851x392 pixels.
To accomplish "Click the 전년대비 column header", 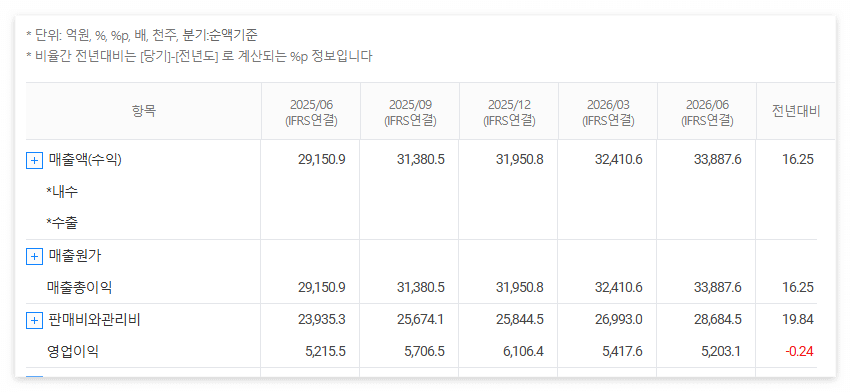I will click(x=796, y=111).
